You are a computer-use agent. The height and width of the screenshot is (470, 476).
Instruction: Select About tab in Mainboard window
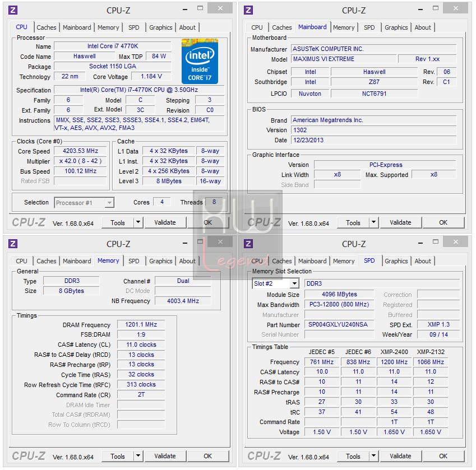click(x=423, y=27)
